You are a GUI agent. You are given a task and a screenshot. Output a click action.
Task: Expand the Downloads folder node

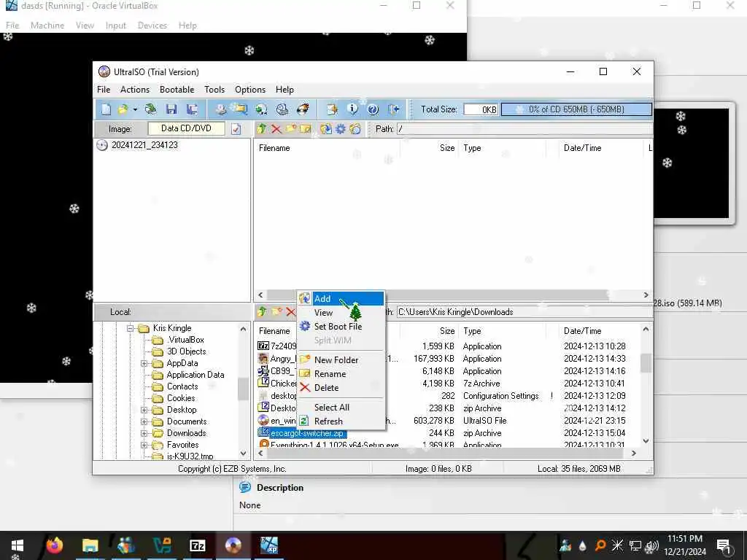coord(144,433)
